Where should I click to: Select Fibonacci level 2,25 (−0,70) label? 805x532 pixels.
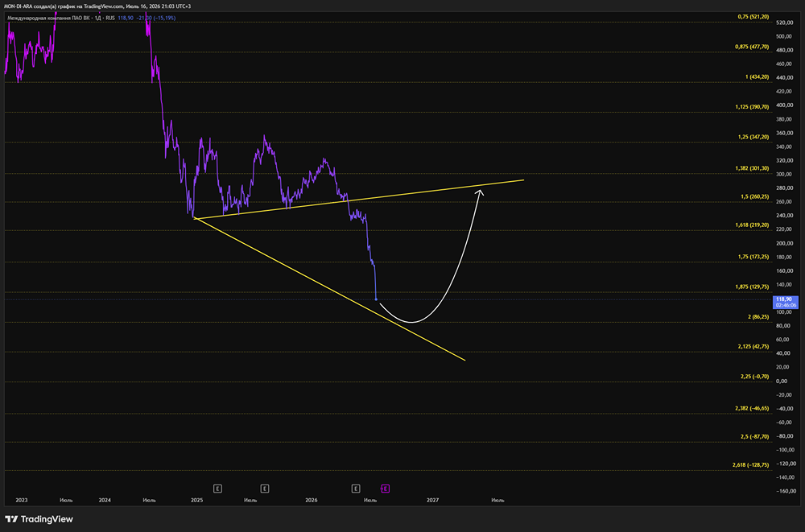(754, 377)
